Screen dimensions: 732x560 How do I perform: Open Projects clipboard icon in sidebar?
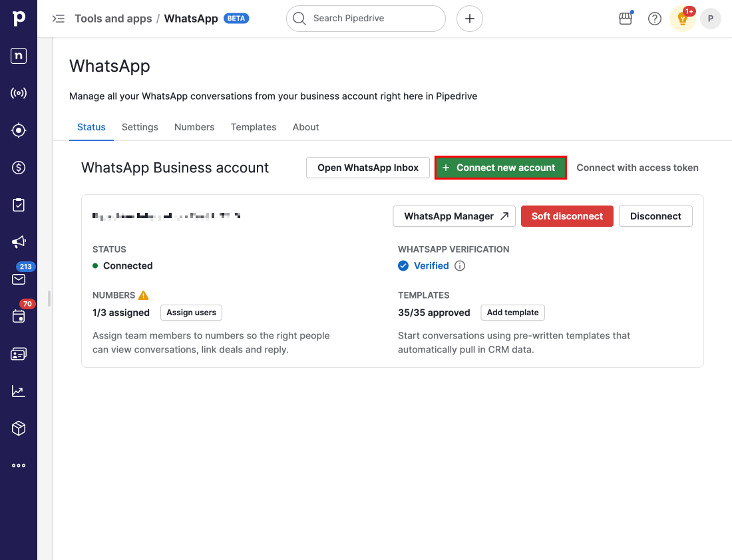pyautogui.click(x=18, y=205)
